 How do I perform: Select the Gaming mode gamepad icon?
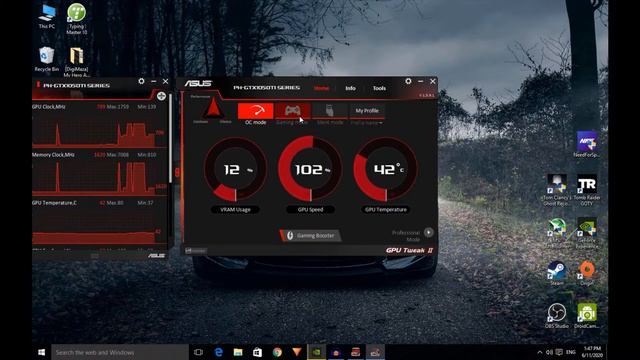292,111
